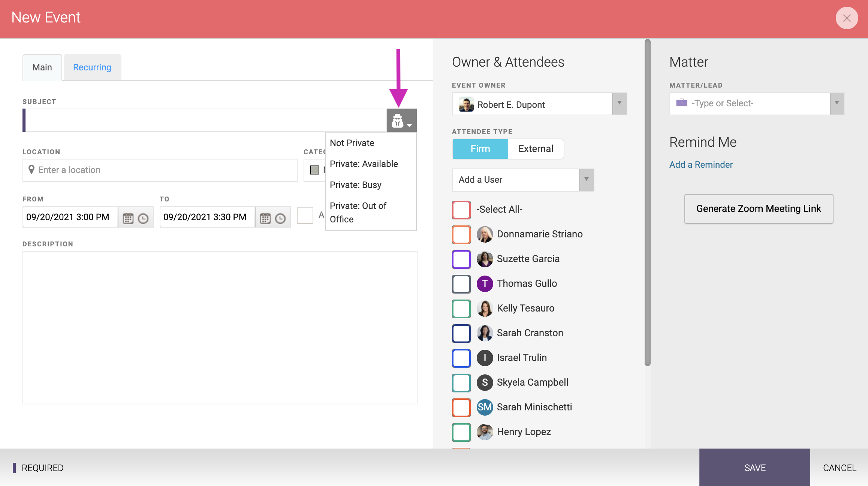Switch to the Recurring tab
The width and height of the screenshot is (868, 486).
point(92,67)
